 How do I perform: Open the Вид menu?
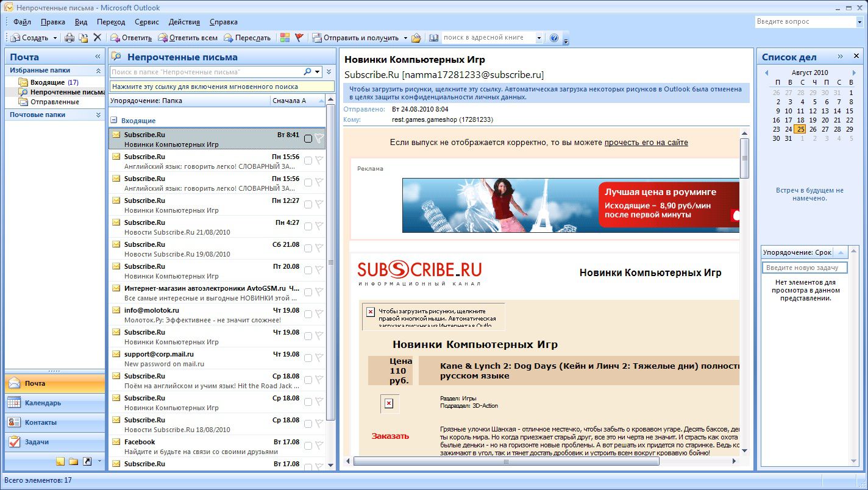pos(81,22)
